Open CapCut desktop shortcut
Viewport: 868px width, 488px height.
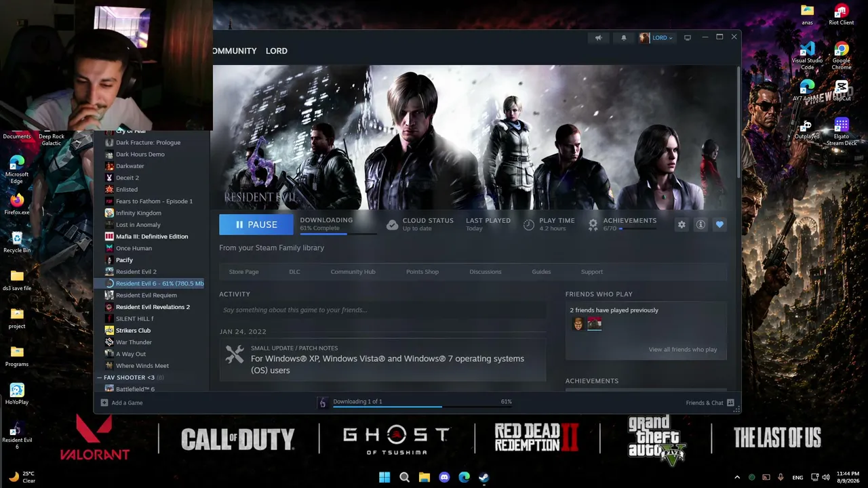(842, 91)
